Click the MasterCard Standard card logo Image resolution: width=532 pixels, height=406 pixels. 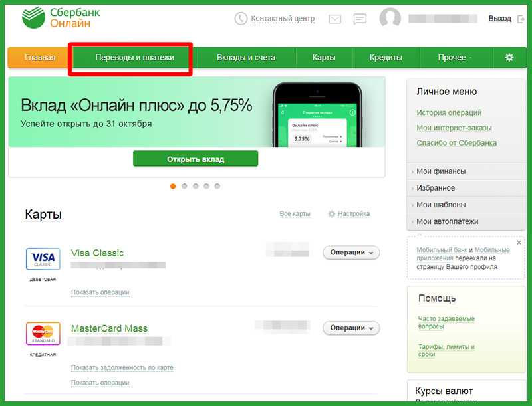(43, 334)
